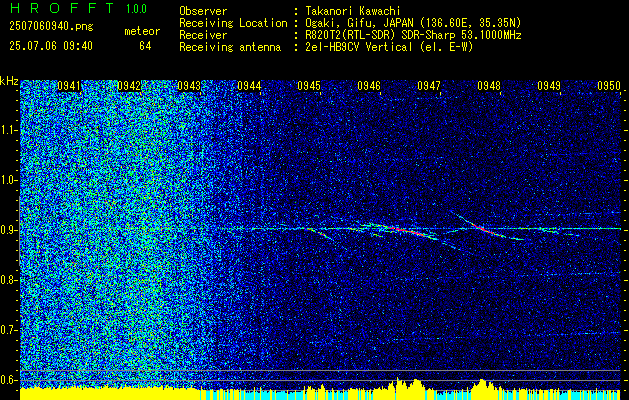Click the 0947 time marker
629x400 pixels.
[429, 86]
